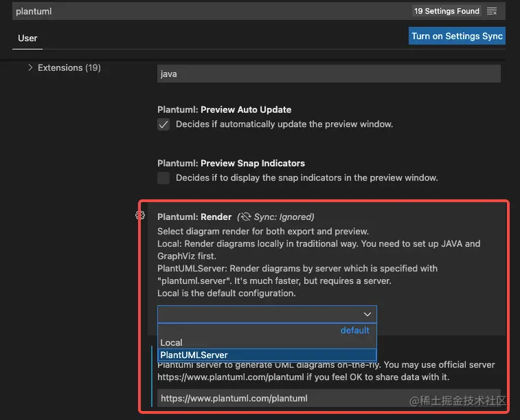Click the Plantuml: Preview Snap Indicators title
The image size is (520, 420).
tap(231, 163)
